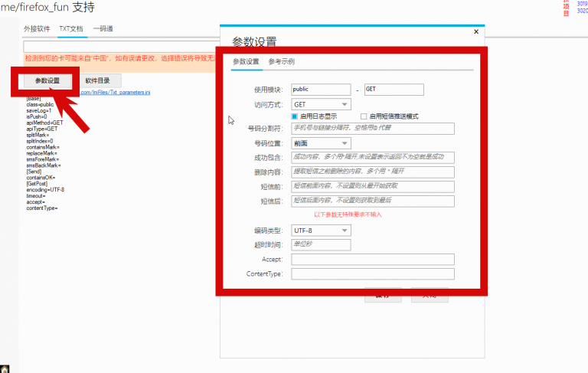Expand the 号码位置 dropdown showing 前面

click(321, 143)
